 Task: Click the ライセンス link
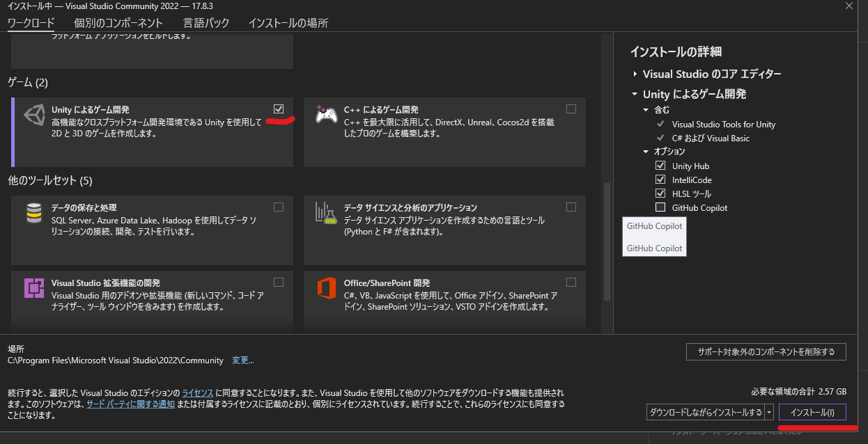click(x=198, y=393)
